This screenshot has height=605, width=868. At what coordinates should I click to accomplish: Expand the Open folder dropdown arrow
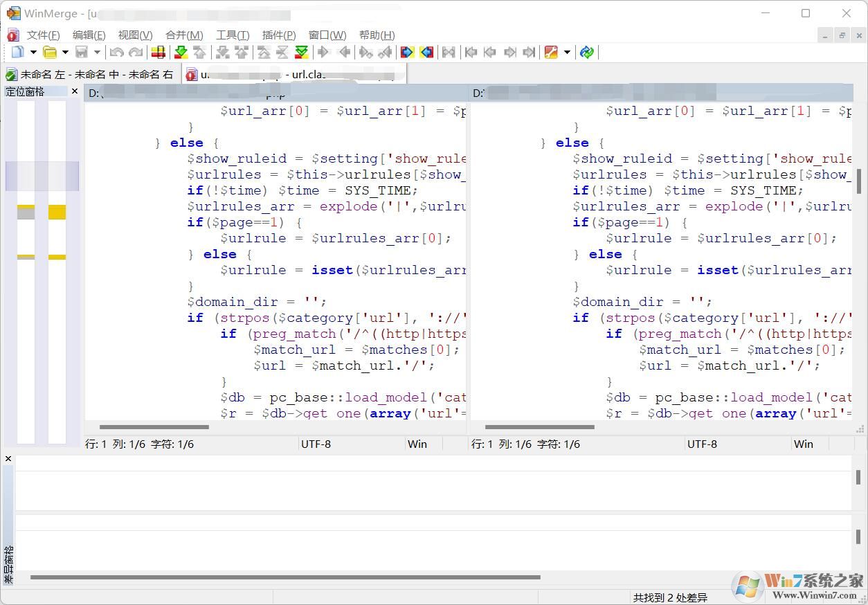(65, 52)
